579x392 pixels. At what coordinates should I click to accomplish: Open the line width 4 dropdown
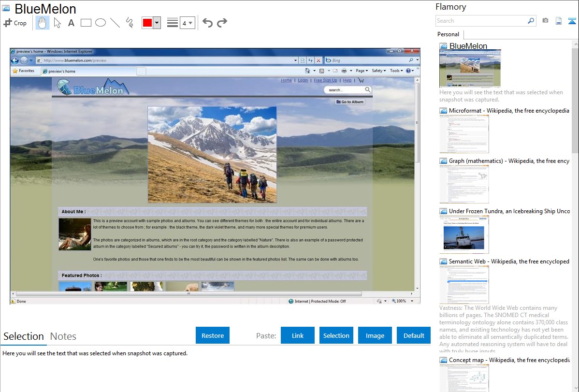[188, 23]
